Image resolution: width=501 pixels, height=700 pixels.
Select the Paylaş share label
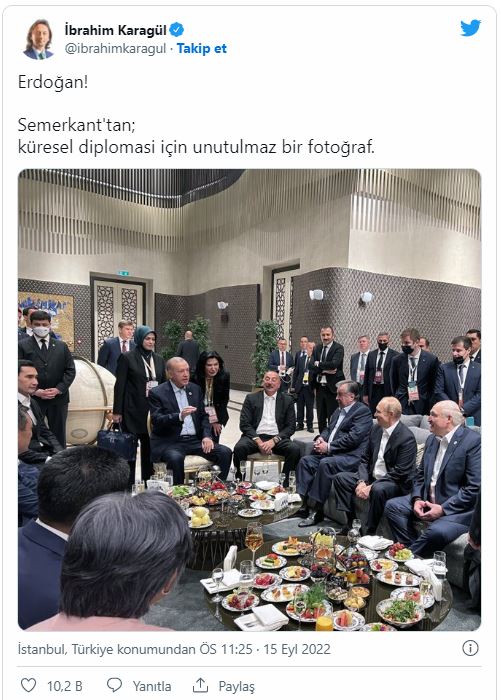click(236, 687)
